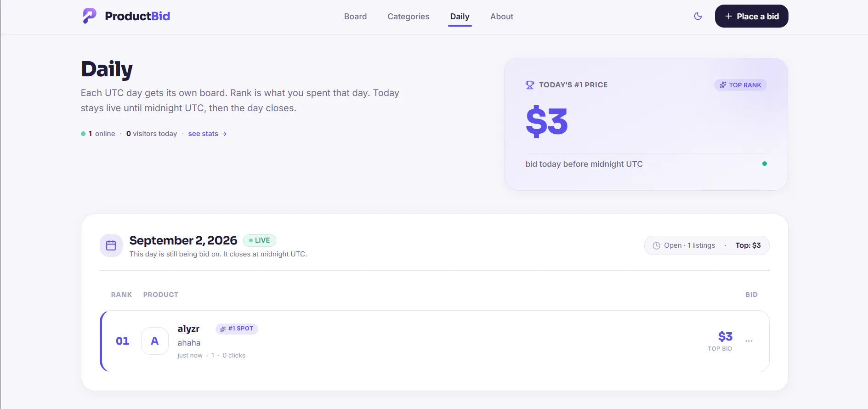
Task: Click the TOP RANK badge
Action: [740, 85]
